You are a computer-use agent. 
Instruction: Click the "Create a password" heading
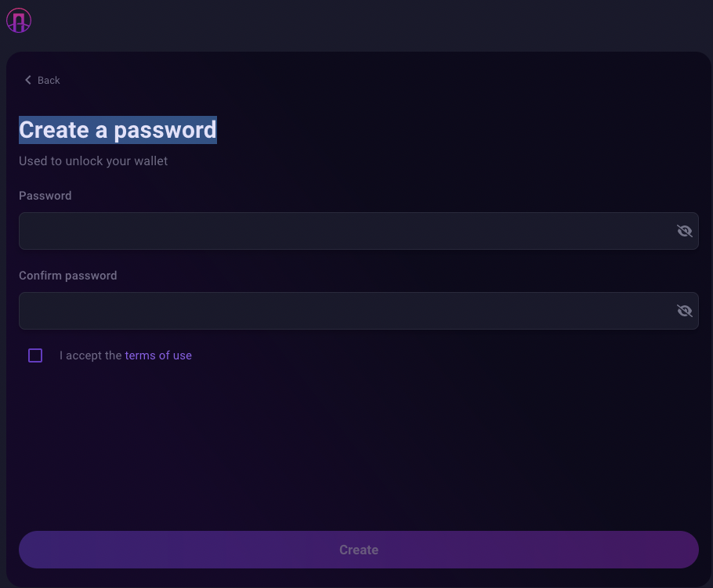pos(118,130)
